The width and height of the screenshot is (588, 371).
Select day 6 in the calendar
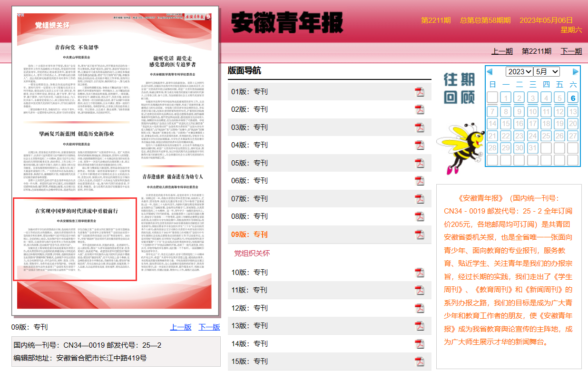click(x=573, y=98)
